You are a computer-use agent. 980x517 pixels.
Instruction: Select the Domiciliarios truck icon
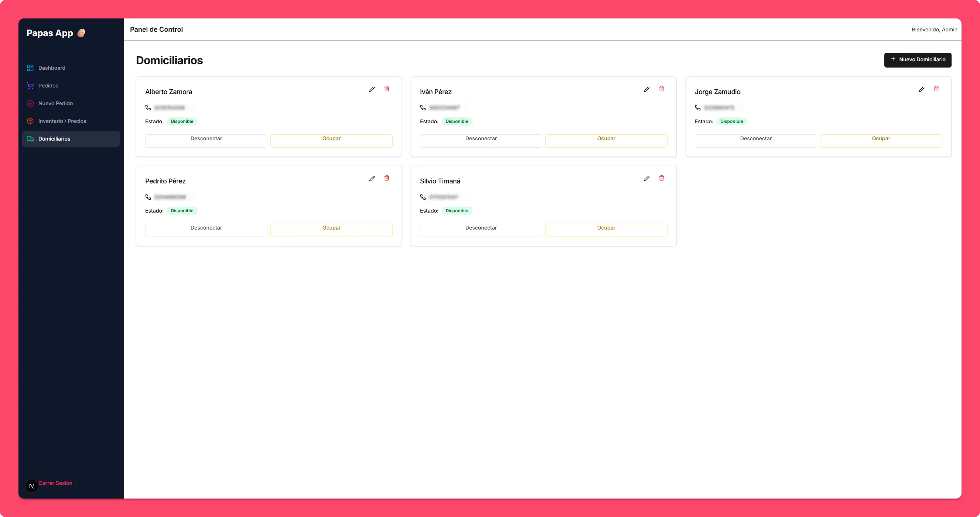point(30,138)
